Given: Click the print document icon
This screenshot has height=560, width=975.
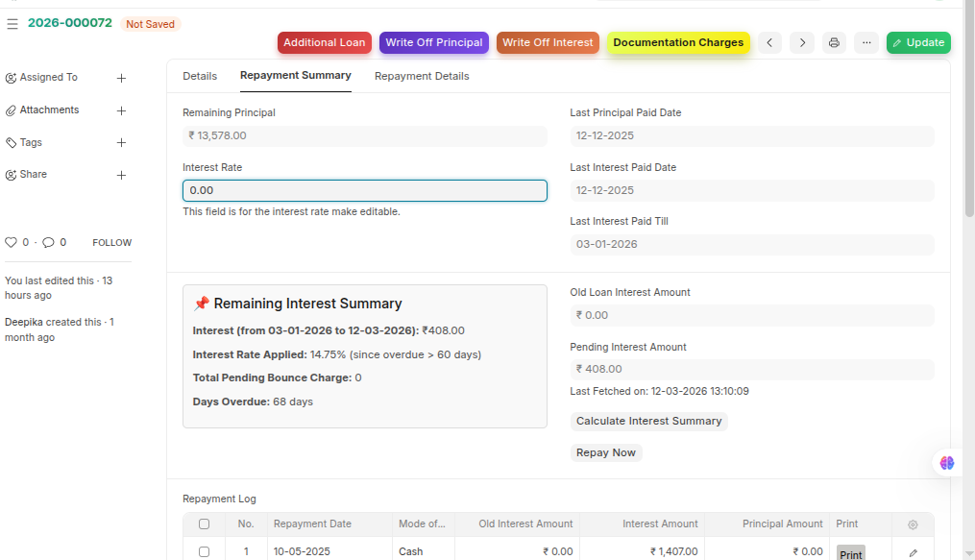Looking at the screenshot, I should 834,43.
